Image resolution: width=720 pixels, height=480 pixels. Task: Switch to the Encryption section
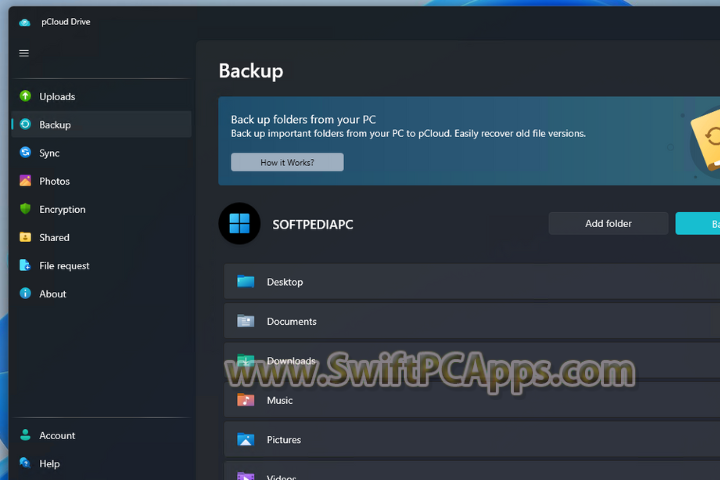[102, 209]
